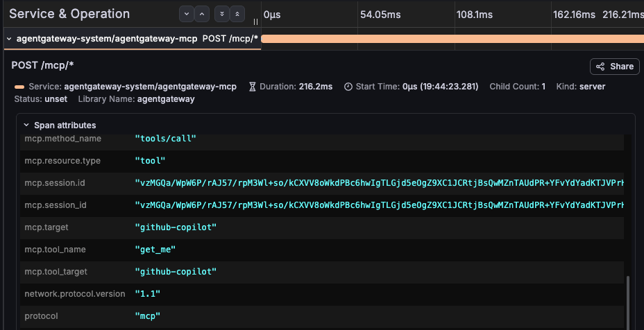The width and height of the screenshot is (644, 330).
Task: Click the "github-copilot" value of mcp.tool_target
Action: point(176,272)
